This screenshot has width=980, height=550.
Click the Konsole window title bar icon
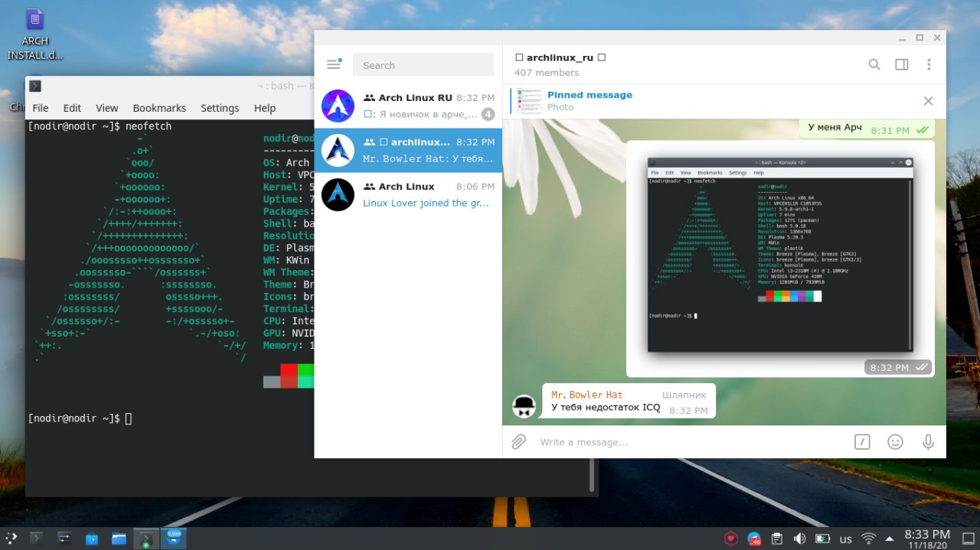[35, 86]
